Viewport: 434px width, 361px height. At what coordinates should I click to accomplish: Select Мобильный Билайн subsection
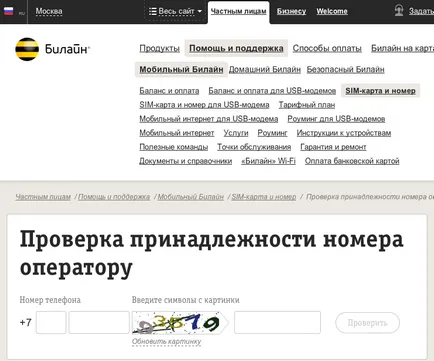pyautogui.click(x=181, y=69)
